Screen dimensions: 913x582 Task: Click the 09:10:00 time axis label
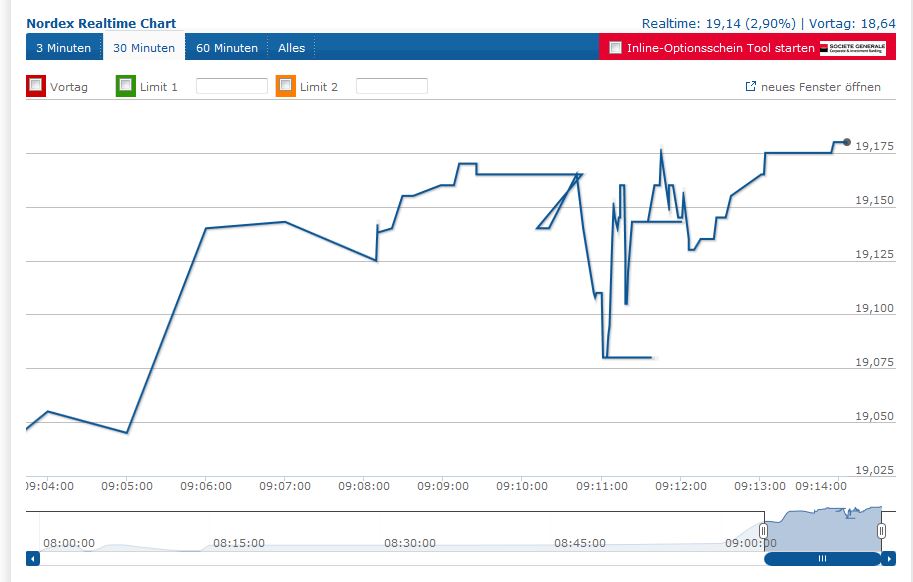(522, 486)
